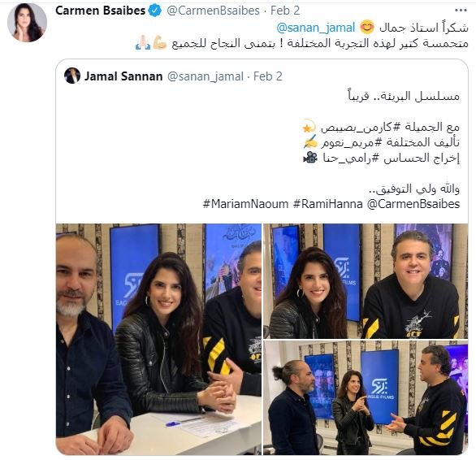The width and height of the screenshot is (476, 460).
Task: Open the Feb 2 timestamp on main tweet
Action: pos(285,11)
